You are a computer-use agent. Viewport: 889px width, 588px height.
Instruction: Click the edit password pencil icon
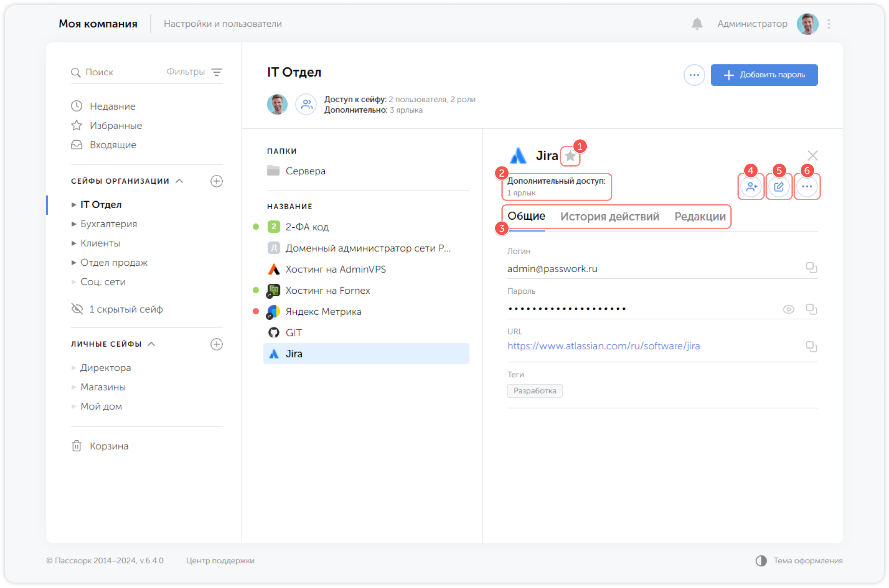(x=779, y=187)
